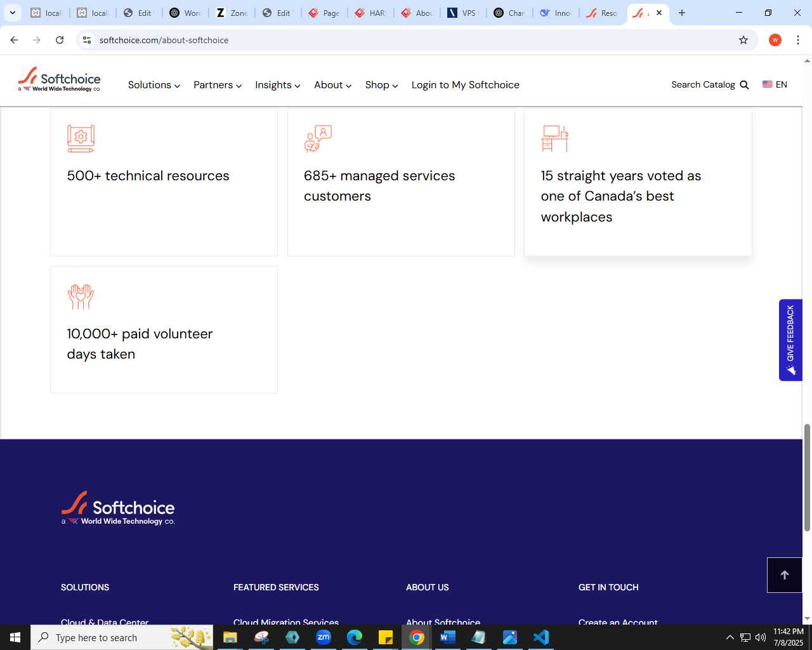Click Windows taskbar search box

[x=122, y=637]
